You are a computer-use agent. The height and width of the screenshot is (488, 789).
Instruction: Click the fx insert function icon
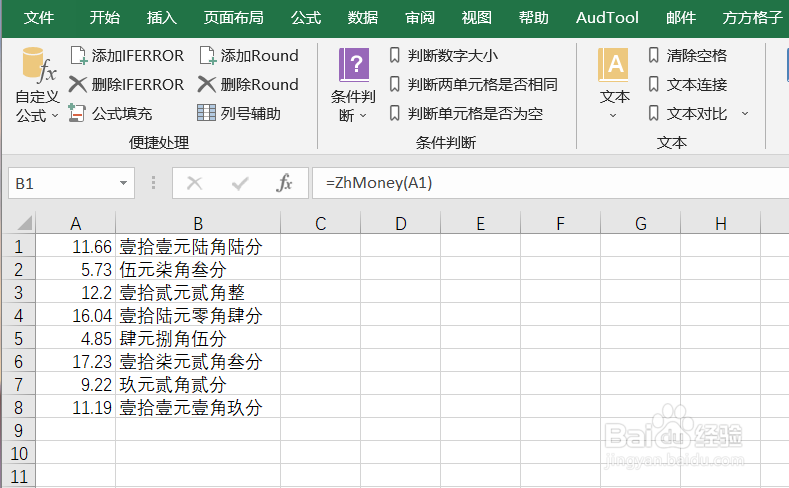[284, 183]
